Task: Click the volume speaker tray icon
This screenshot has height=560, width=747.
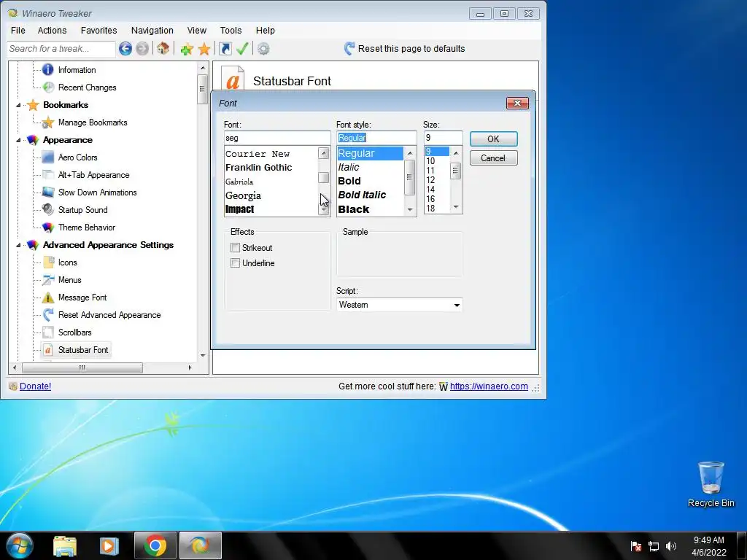Action: coord(671,546)
